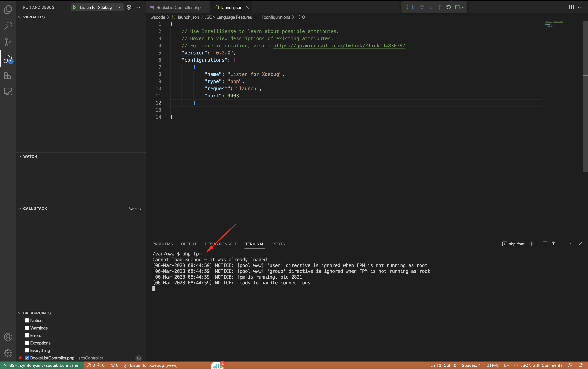The height and width of the screenshot is (369, 588).
Task: Open the OUTPUT panel tab
Action: pos(189,244)
